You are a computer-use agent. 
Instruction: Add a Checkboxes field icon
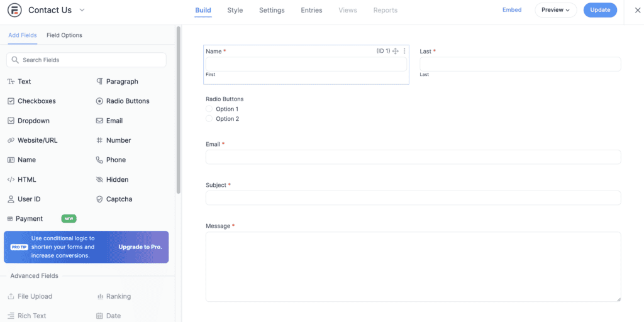click(11, 101)
